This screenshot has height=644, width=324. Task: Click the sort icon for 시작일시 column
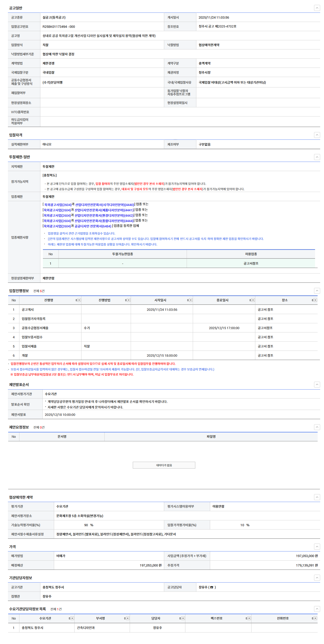click(x=188, y=300)
